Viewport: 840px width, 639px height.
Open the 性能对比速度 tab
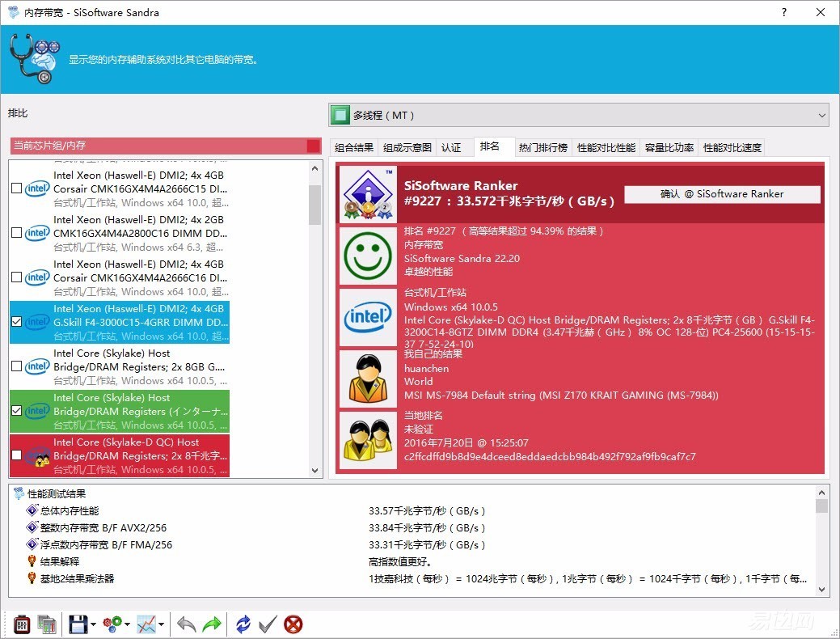click(x=732, y=147)
